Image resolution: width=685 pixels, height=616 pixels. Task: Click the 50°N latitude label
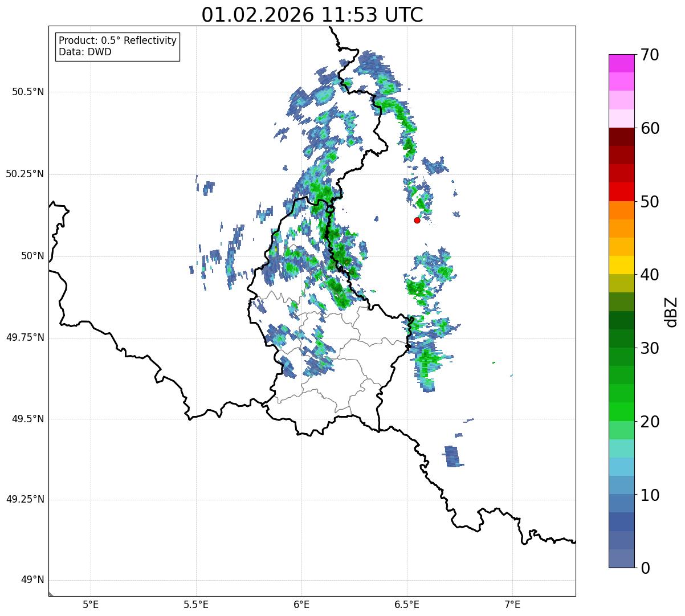click(32, 256)
